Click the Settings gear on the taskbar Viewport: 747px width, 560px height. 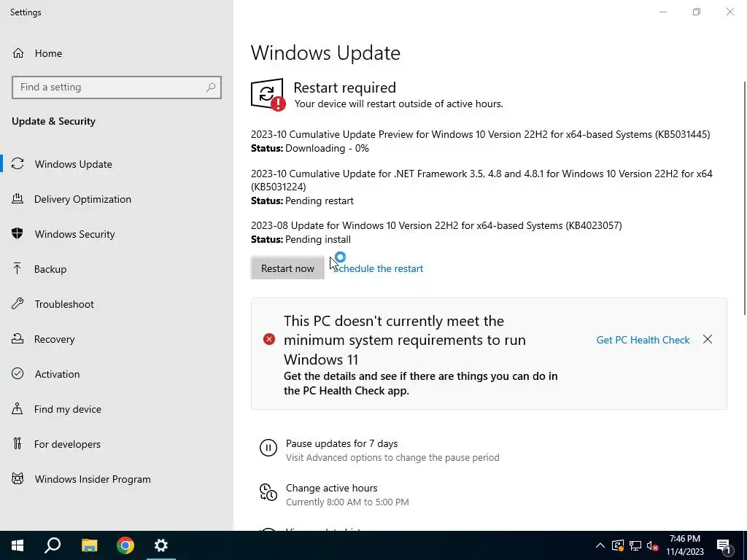tap(161, 545)
